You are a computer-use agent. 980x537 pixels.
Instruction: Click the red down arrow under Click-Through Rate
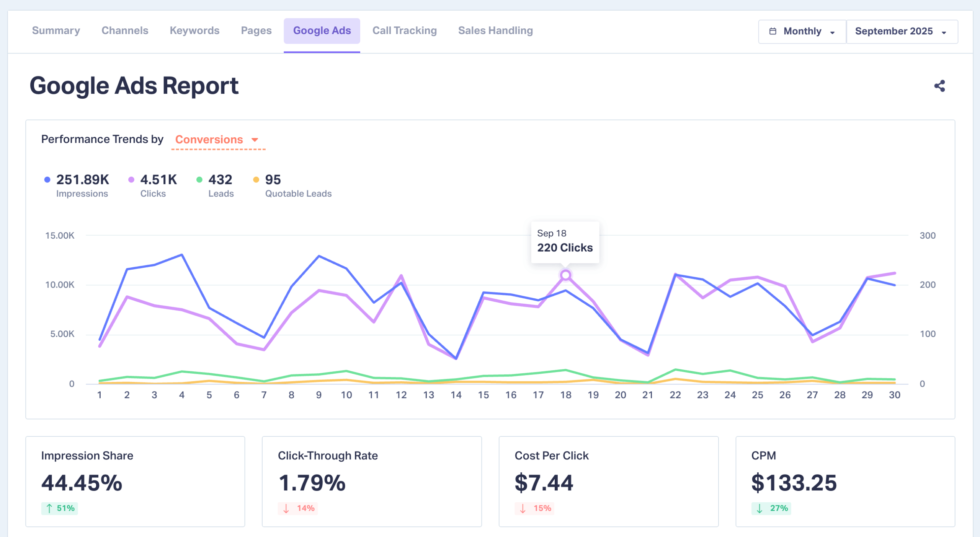pos(286,508)
